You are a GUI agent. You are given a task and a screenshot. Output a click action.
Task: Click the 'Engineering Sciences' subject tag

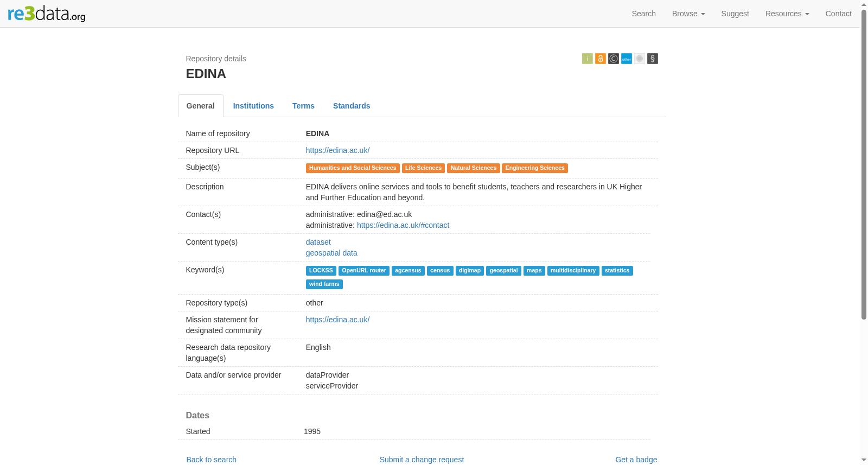tap(535, 168)
